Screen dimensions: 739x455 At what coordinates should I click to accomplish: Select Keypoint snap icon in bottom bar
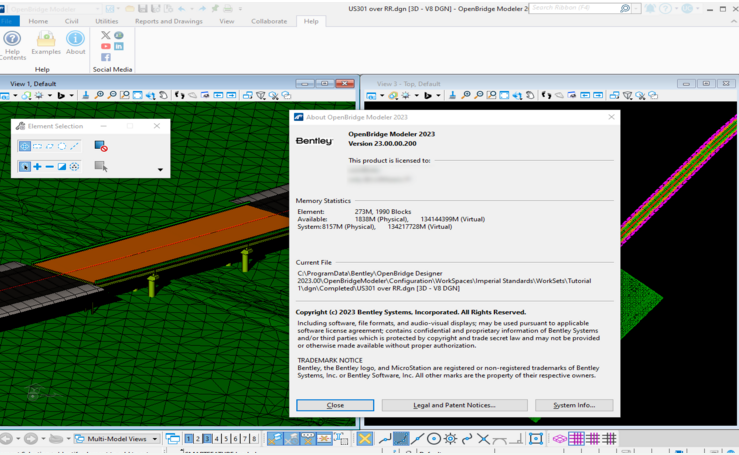pyautogui.click(x=401, y=439)
